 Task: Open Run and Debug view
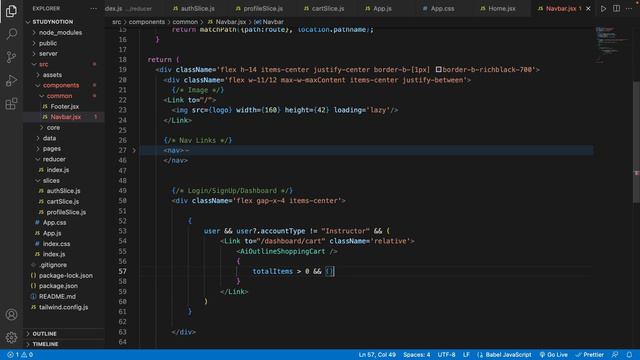(x=11, y=80)
